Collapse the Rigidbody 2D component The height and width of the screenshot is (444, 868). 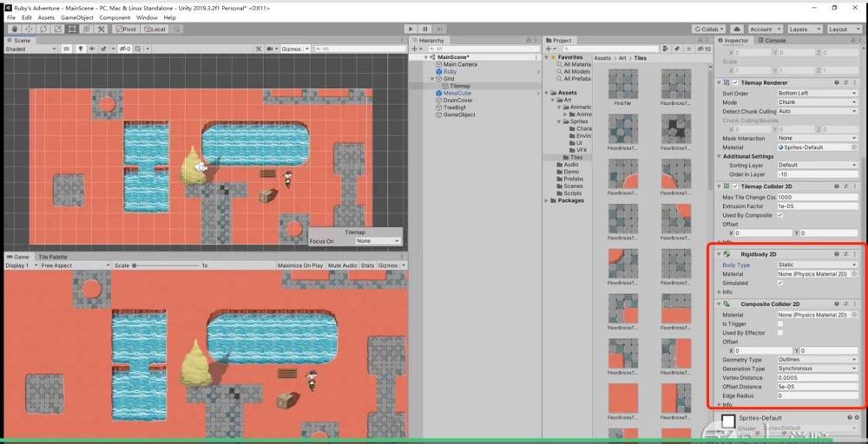click(719, 254)
